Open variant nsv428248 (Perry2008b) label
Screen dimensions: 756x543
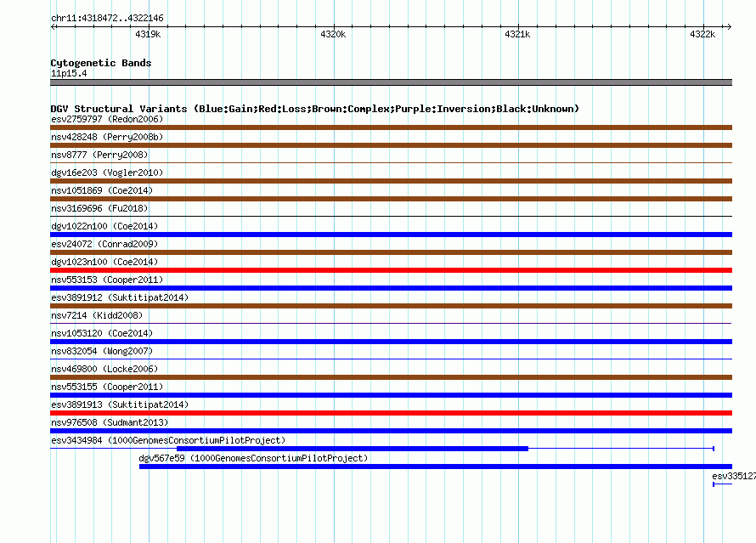pyautogui.click(x=107, y=137)
